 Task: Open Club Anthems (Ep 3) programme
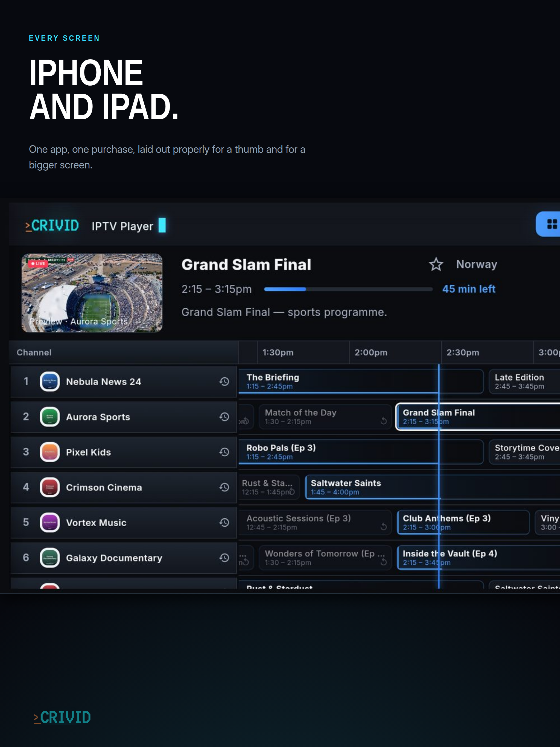(463, 523)
